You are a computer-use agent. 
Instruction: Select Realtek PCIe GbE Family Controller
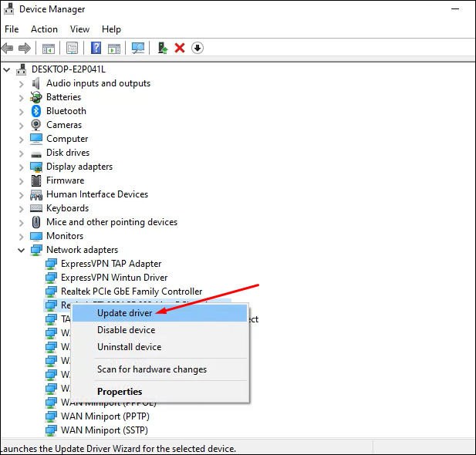click(x=131, y=292)
